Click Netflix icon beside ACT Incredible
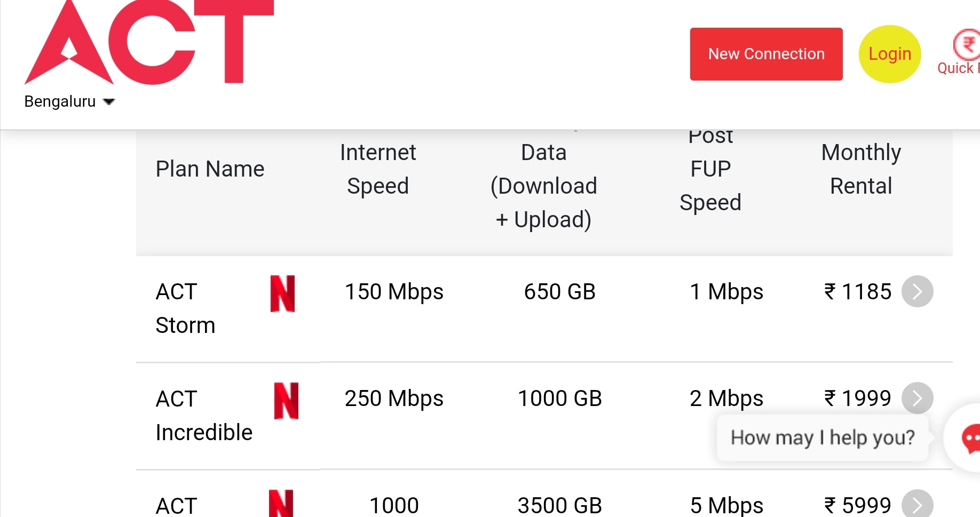The width and height of the screenshot is (980, 517). point(286,401)
